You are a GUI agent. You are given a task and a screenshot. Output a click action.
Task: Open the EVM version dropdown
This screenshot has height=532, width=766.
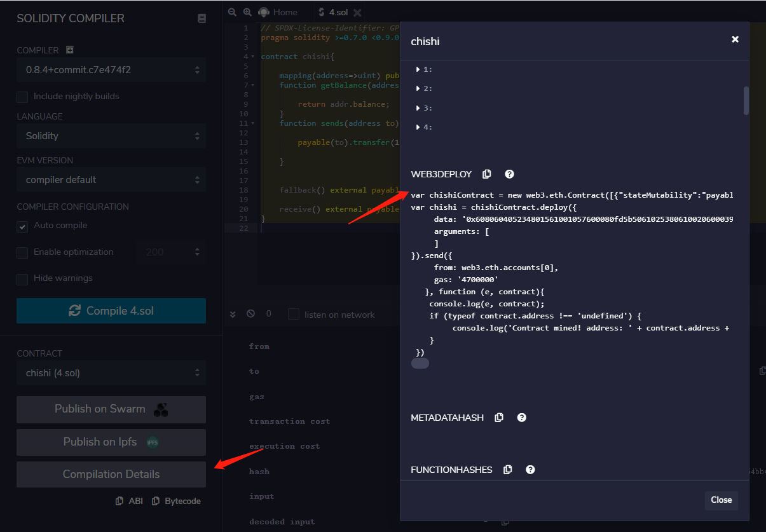111,180
